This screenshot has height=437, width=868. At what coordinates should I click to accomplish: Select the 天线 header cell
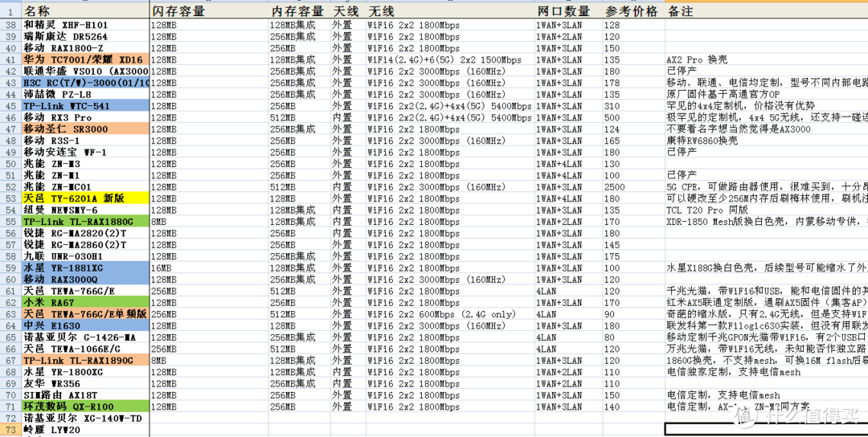tap(348, 11)
